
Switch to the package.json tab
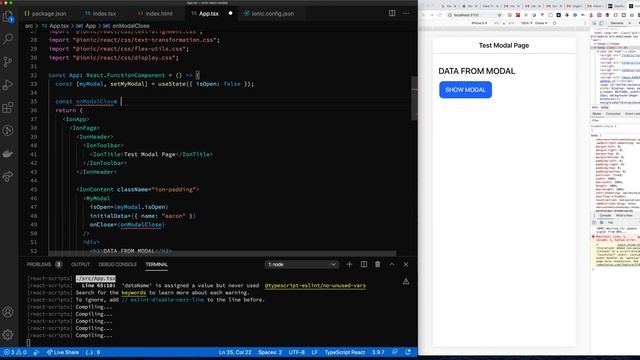click(x=45, y=13)
